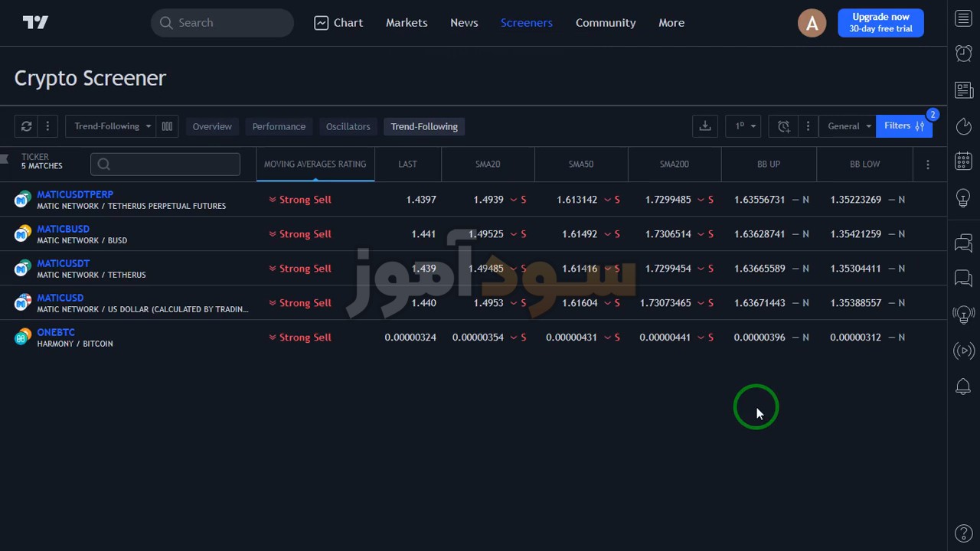Click last price 1.4397
The image size is (980, 551).
[421, 200]
